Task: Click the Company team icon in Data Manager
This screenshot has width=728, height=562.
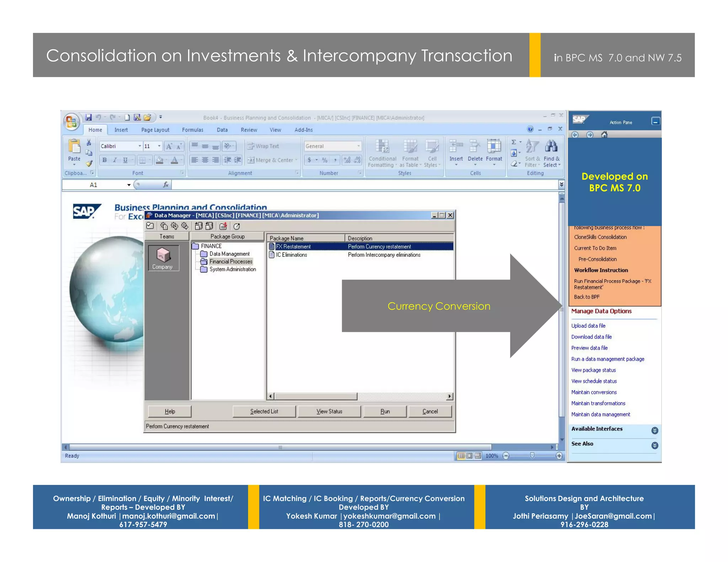Action: (x=163, y=258)
